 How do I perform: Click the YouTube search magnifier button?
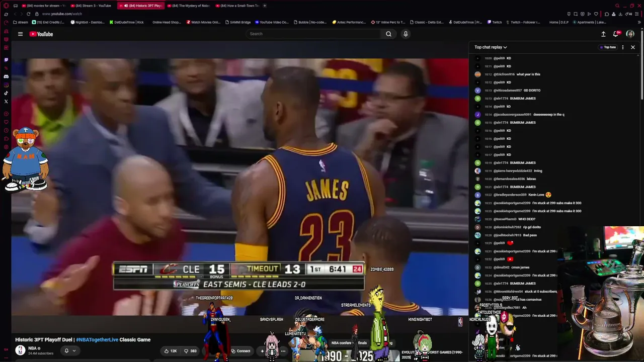pos(388,34)
